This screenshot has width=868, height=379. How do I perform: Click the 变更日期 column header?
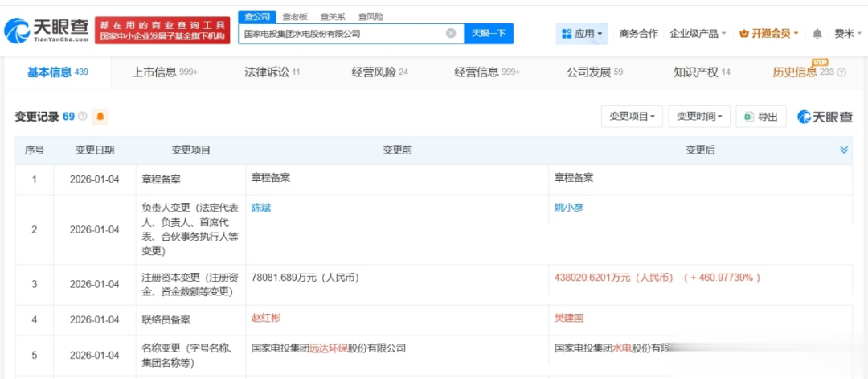(95, 150)
